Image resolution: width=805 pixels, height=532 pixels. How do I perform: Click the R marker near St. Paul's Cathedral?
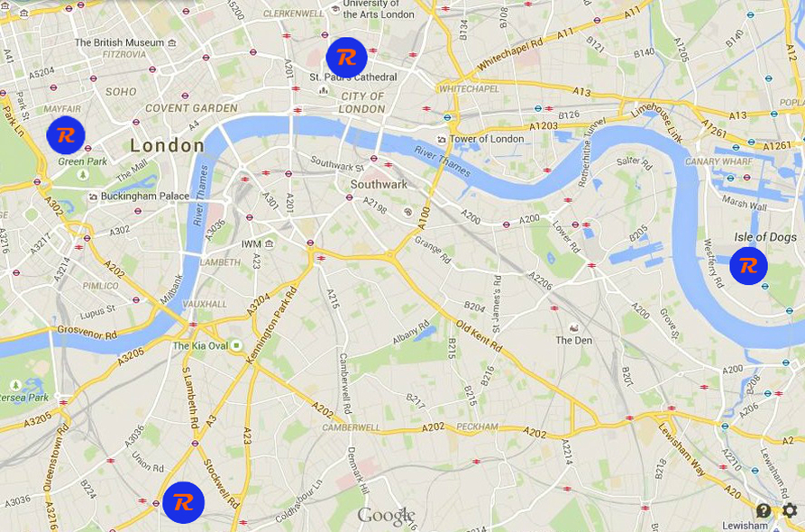346,58
